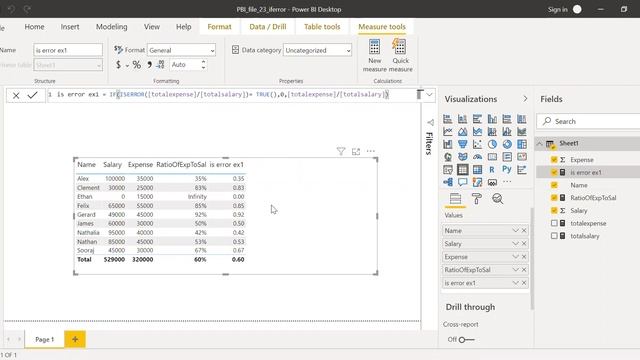Image resolution: width=640 pixels, height=360 pixels.
Task: Open Focus mode on the table visual
Action: (356, 151)
